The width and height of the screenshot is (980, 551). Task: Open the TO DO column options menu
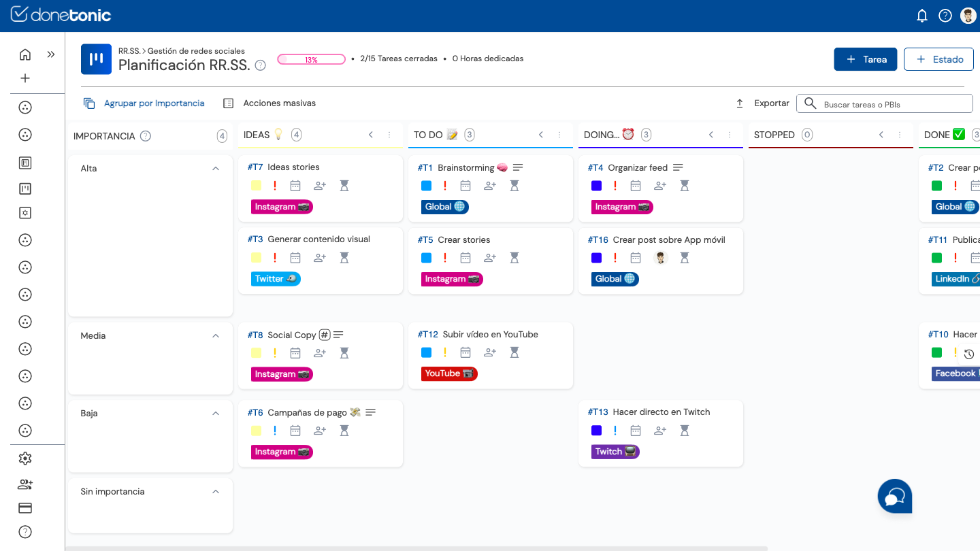559,135
